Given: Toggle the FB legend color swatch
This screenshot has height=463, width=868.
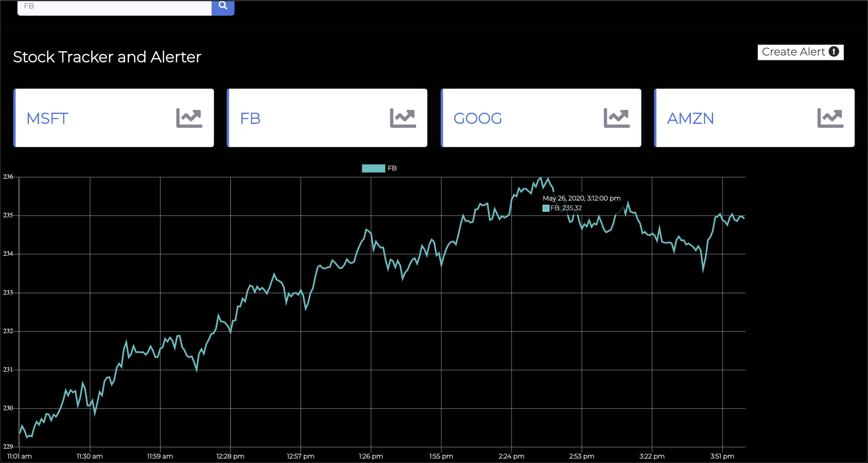Looking at the screenshot, I should coord(373,168).
